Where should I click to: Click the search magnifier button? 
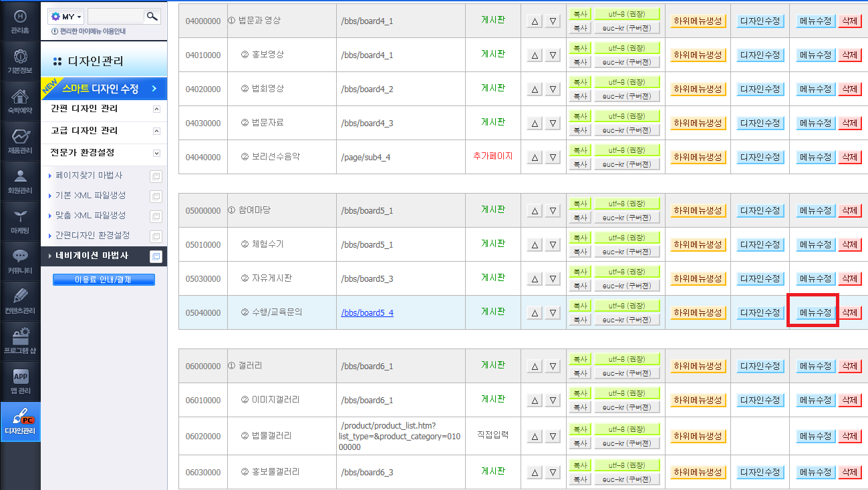point(152,16)
